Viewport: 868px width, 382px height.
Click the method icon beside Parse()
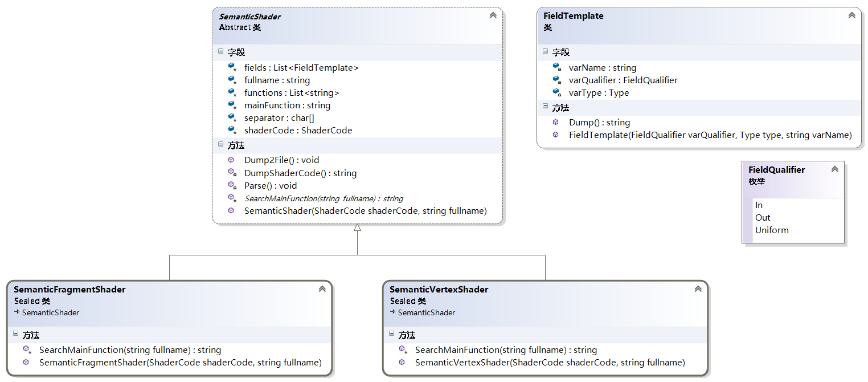232,185
